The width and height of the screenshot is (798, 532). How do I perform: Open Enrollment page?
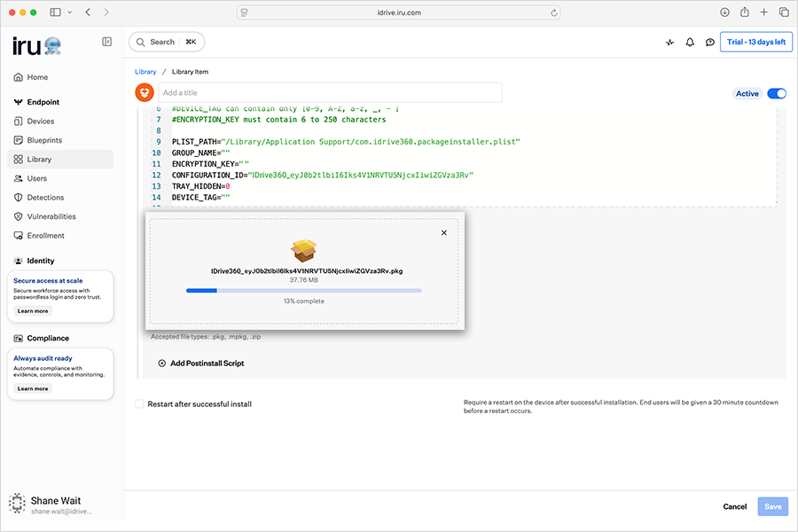click(60, 236)
